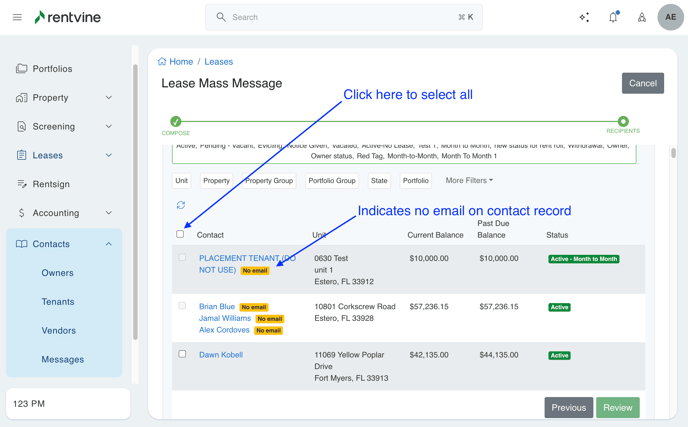Click the top search field
Viewport: 688px width, 427px height.
pyautogui.click(x=343, y=17)
